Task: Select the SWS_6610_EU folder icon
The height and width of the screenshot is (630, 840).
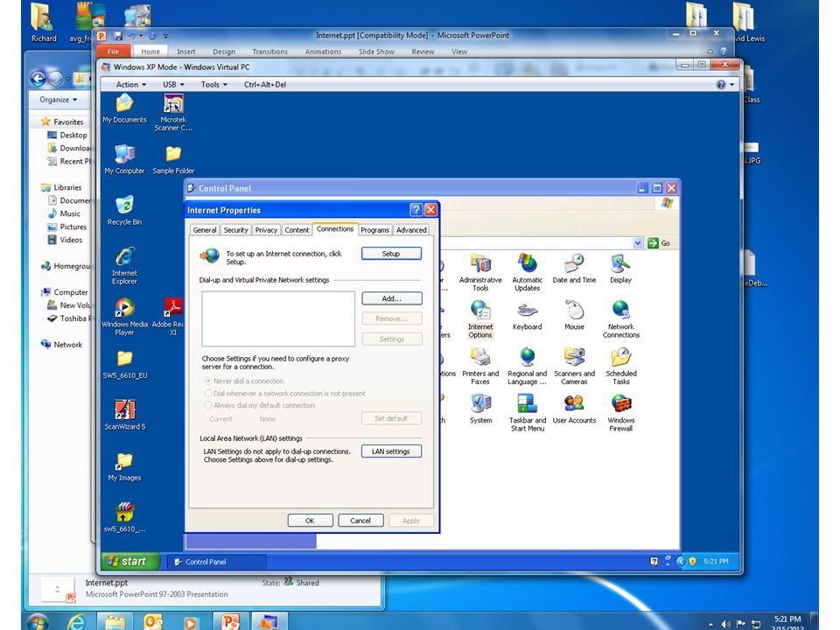Action: (x=125, y=364)
